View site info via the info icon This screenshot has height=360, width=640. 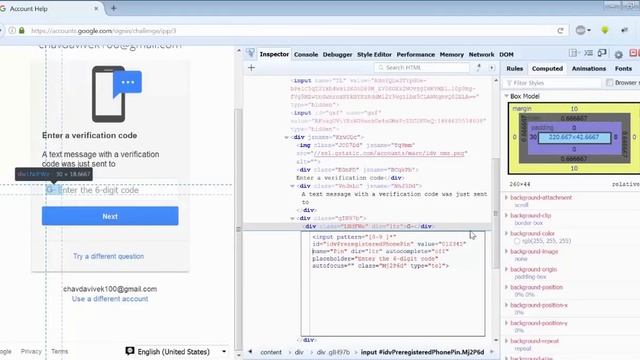(12, 31)
